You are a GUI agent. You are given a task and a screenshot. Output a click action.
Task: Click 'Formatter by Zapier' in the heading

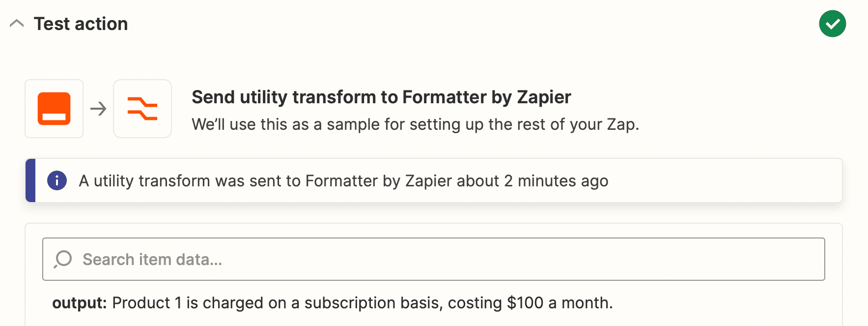pyautogui.click(x=486, y=97)
